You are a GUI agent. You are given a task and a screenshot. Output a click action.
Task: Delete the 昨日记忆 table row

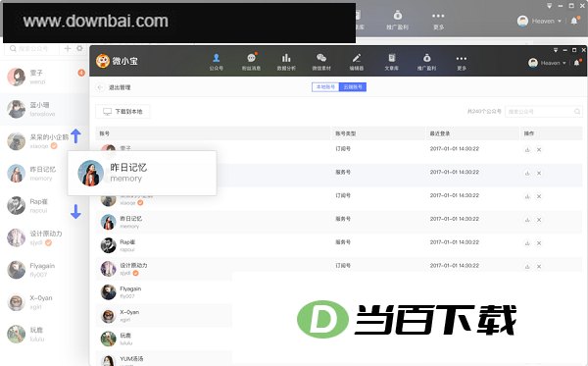tap(539, 220)
